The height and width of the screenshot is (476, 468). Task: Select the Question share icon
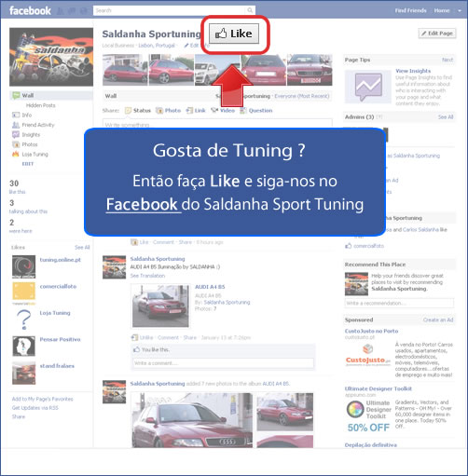click(243, 111)
